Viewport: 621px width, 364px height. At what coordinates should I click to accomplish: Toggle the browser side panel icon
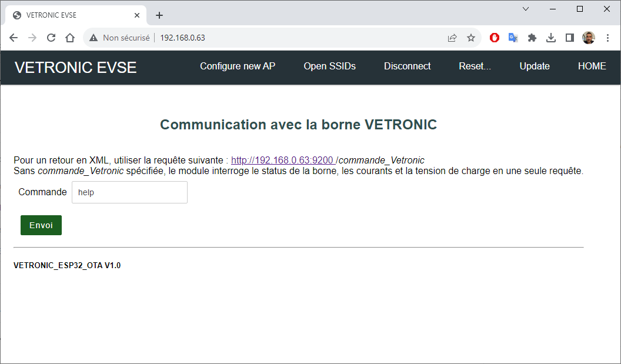pyautogui.click(x=569, y=38)
